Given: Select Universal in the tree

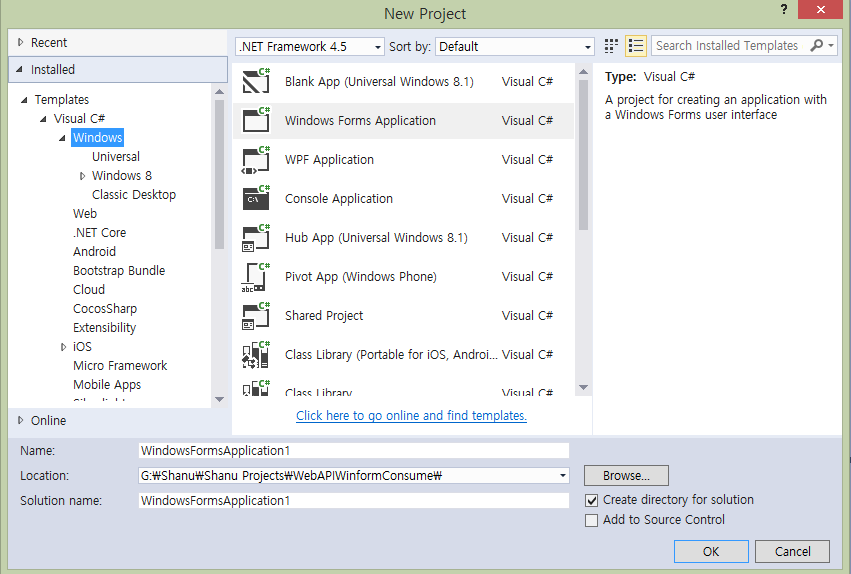Looking at the screenshot, I should tap(116, 157).
